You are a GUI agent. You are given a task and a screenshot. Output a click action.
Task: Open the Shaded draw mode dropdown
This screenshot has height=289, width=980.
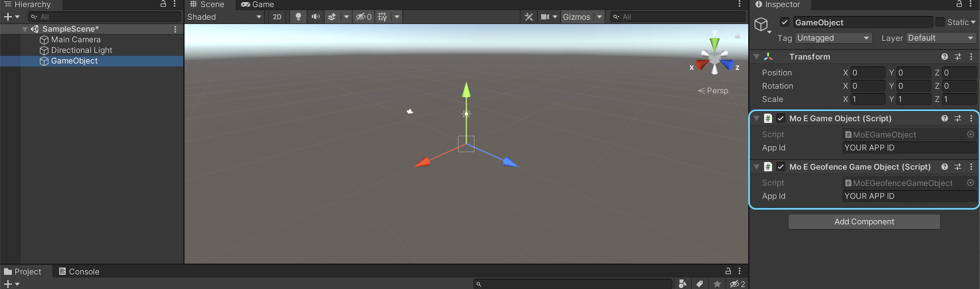224,17
